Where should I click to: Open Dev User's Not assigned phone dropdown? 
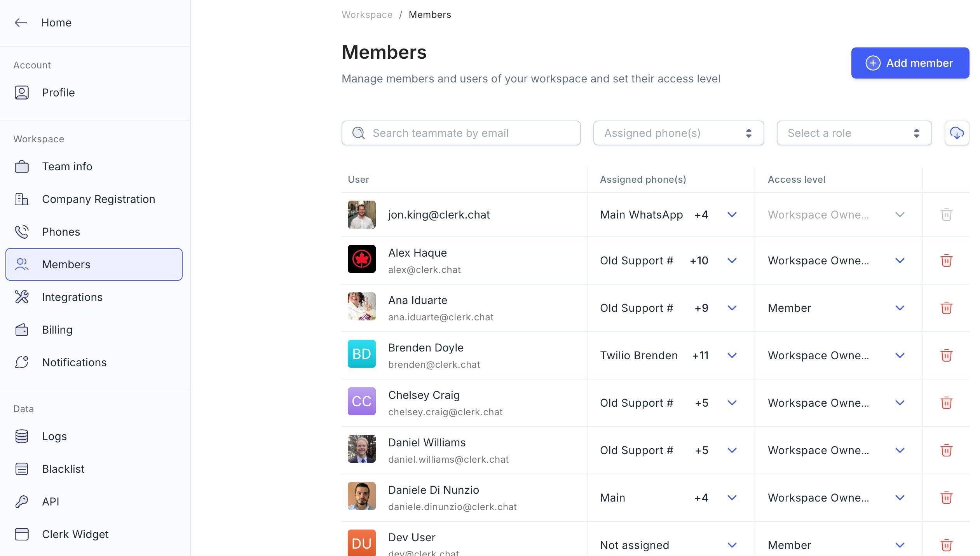point(732,545)
